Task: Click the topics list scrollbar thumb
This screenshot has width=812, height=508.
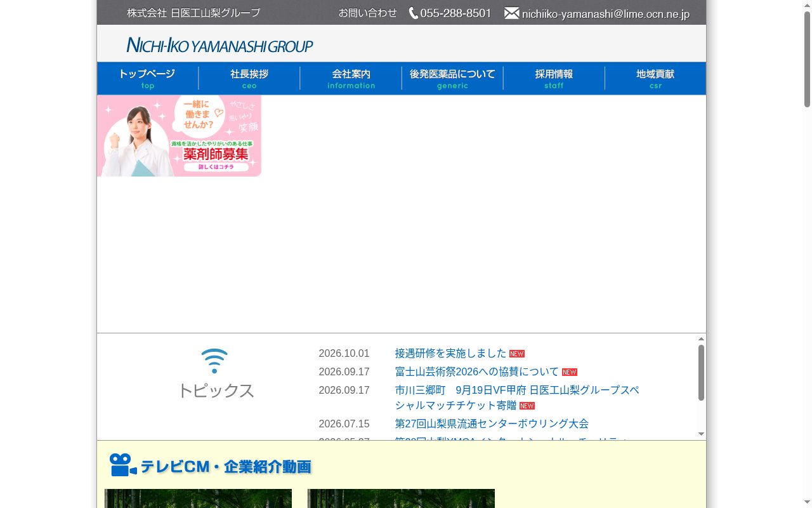Action: click(x=701, y=373)
